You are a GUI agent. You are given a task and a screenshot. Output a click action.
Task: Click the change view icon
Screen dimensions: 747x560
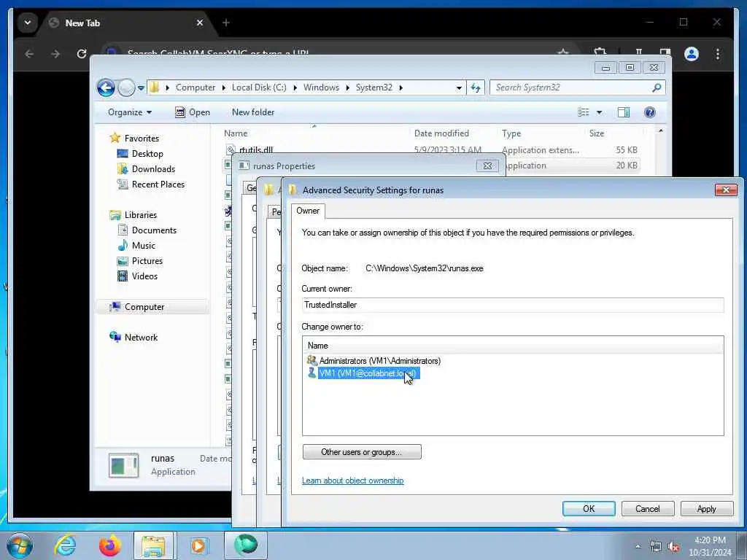tap(584, 112)
